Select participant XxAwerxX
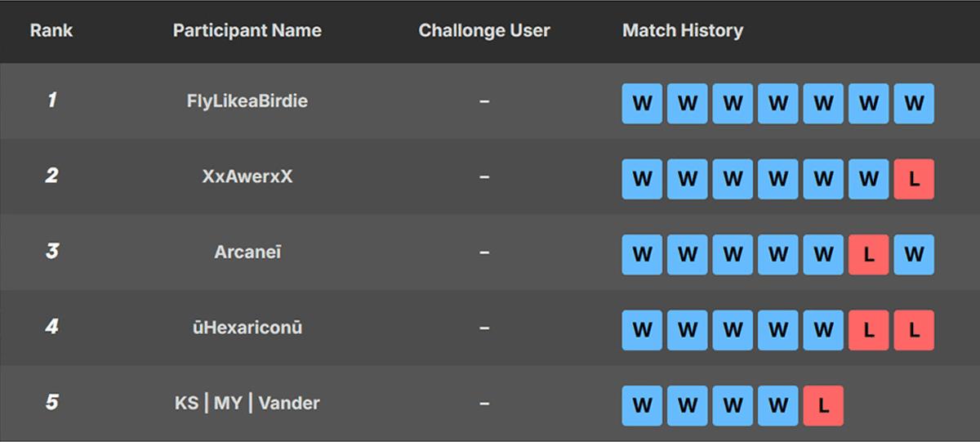 pyautogui.click(x=247, y=176)
